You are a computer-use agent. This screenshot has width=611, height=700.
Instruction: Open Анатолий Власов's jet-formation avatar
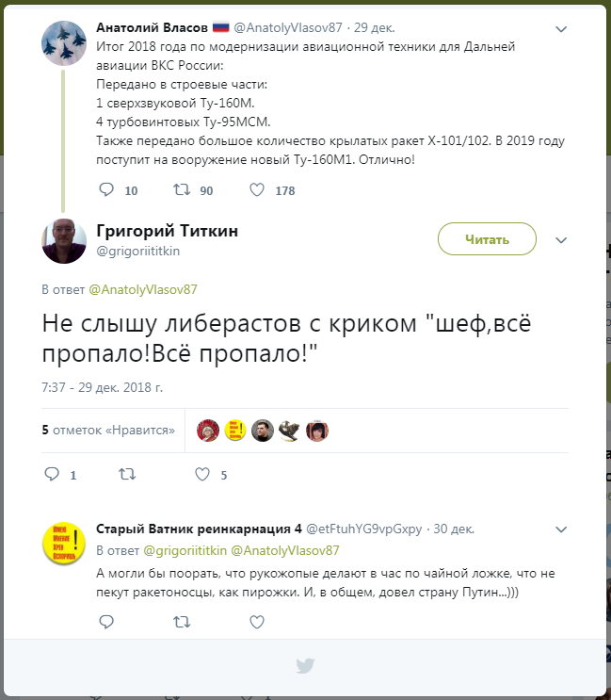coord(64,42)
